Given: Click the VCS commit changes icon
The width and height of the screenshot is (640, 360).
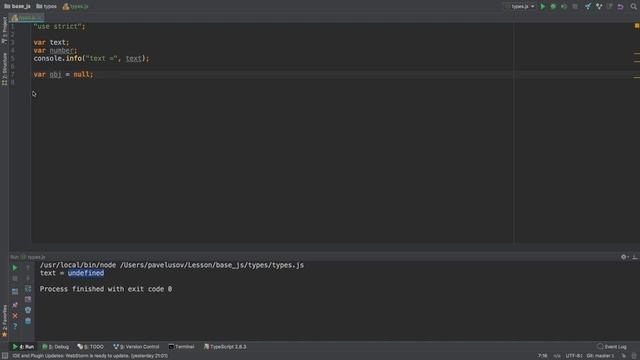Looking at the screenshot, I should 599,7.
